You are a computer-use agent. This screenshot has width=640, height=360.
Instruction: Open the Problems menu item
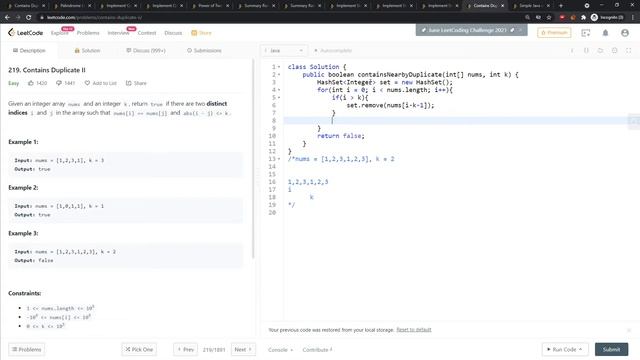coord(88,33)
